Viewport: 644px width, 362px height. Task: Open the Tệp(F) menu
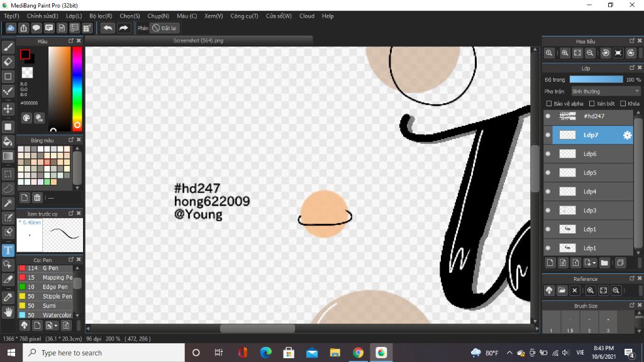[x=11, y=16]
